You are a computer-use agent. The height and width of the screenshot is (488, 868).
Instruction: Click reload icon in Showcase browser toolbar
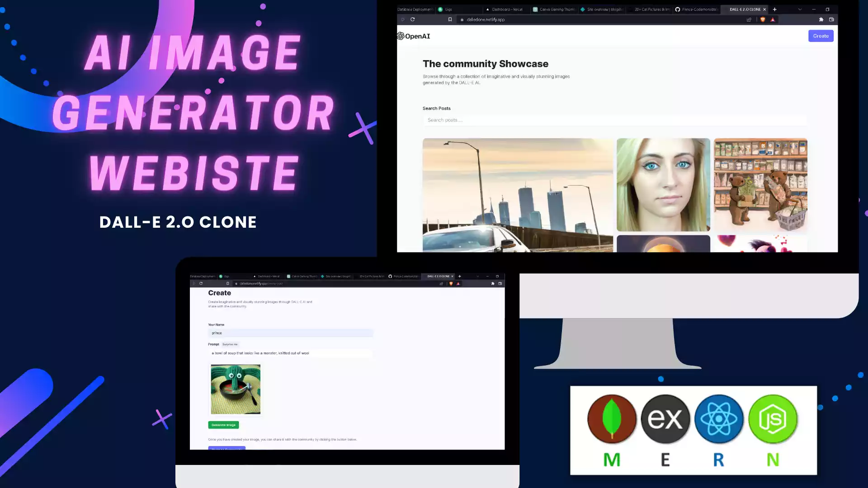(x=412, y=19)
